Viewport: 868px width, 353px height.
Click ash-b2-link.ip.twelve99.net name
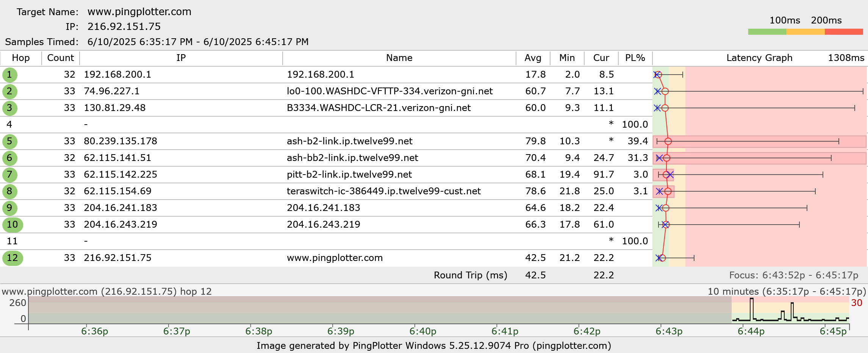point(350,141)
